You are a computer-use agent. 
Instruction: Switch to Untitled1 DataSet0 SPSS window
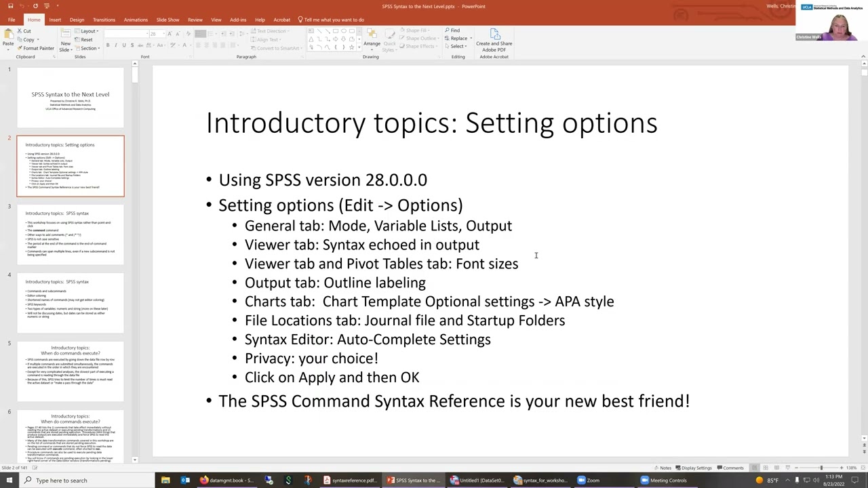(477, 481)
